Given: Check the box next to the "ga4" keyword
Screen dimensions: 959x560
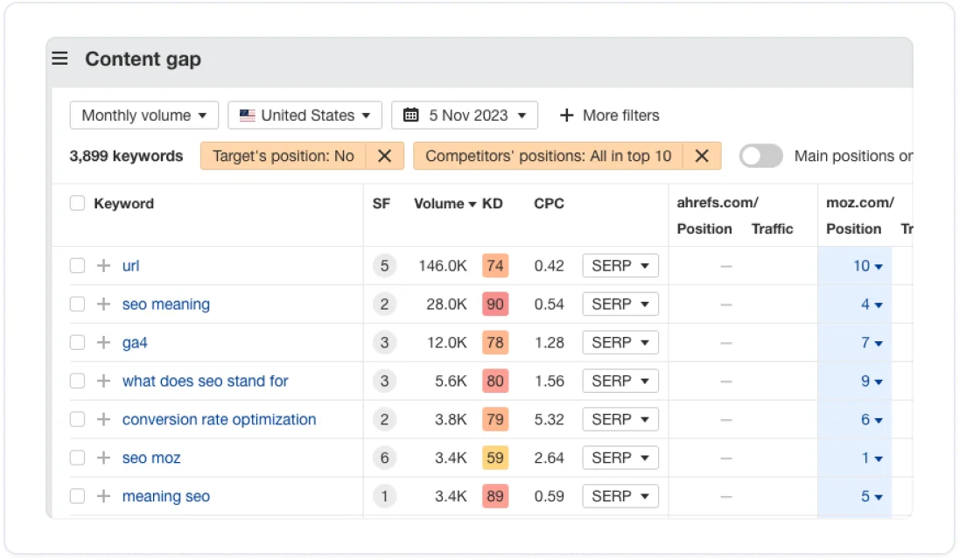Looking at the screenshot, I should coord(77,342).
